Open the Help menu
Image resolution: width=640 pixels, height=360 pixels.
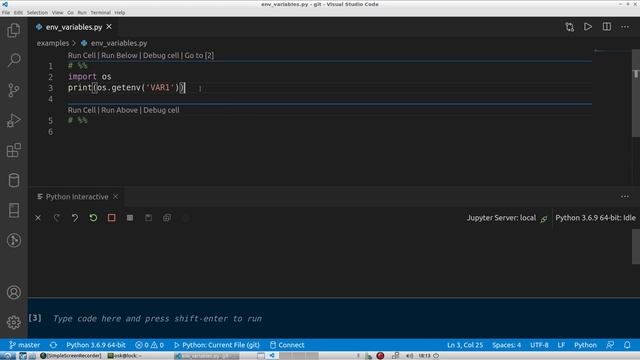[x=120, y=13]
